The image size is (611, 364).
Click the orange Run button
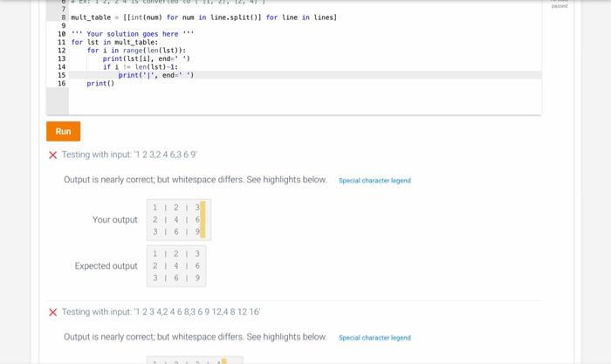pyautogui.click(x=63, y=131)
